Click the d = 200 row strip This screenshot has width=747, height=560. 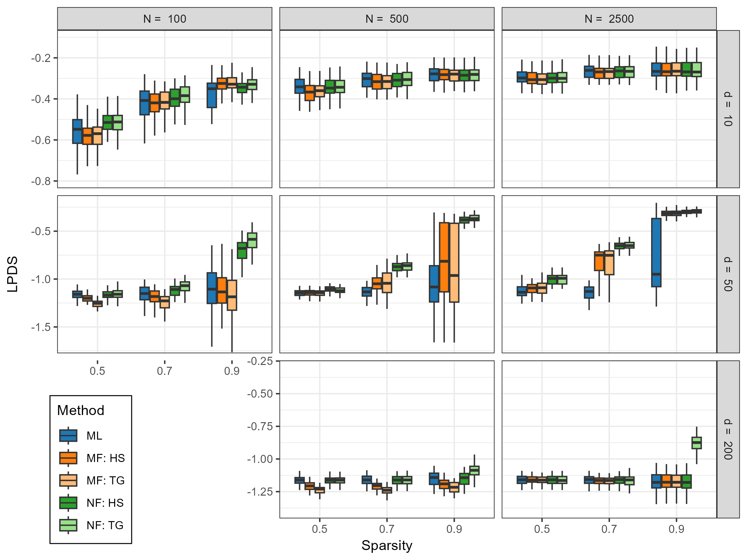[x=728, y=439]
